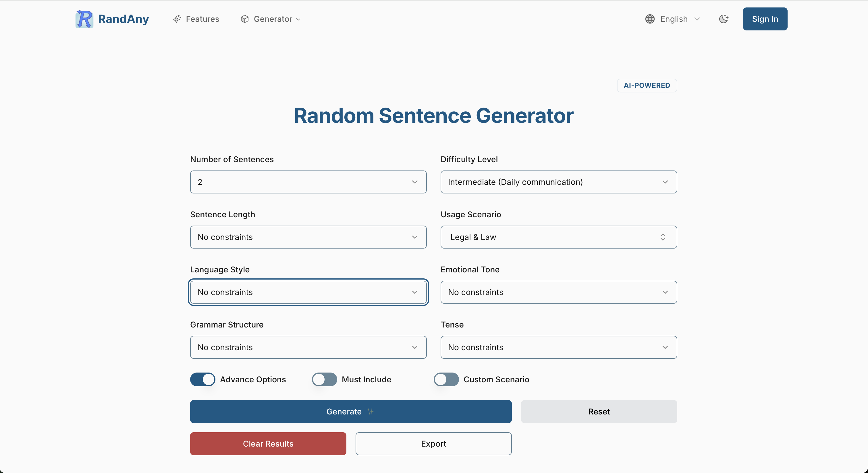Enable the Must Include toggle
The width and height of the screenshot is (868, 473).
pos(324,379)
